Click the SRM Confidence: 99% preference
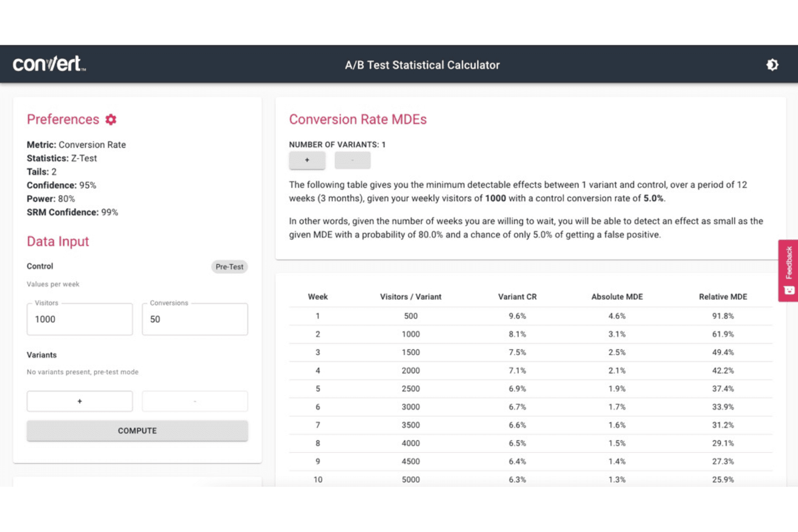 click(72, 212)
